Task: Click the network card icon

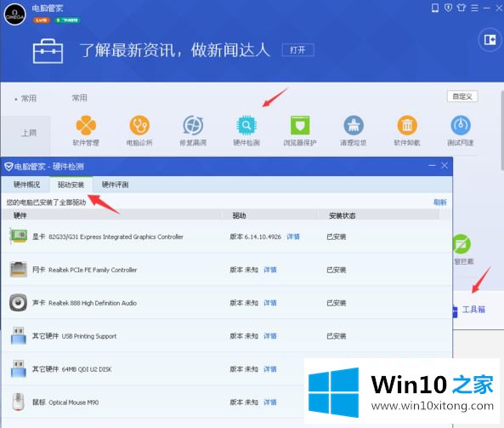Action: point(19,270)
